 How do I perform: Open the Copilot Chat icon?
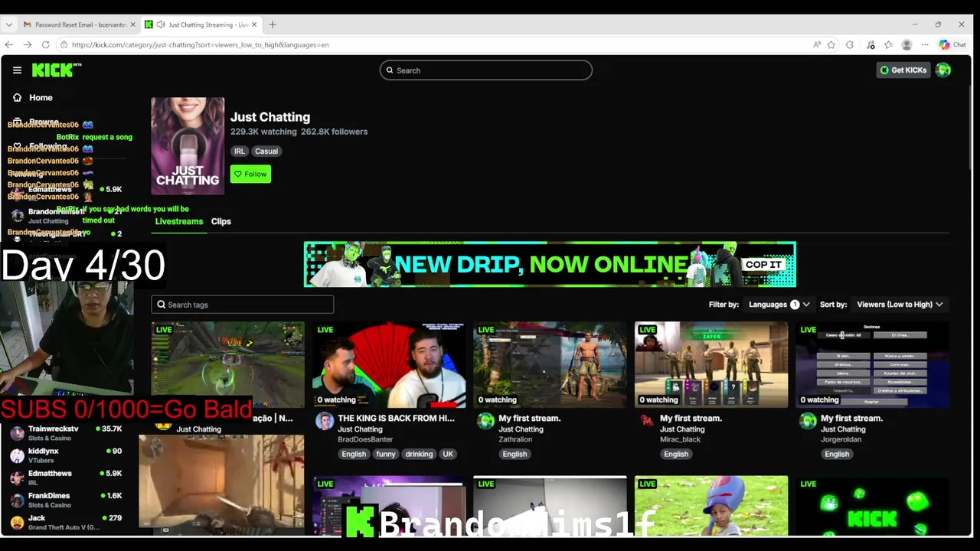953,44
